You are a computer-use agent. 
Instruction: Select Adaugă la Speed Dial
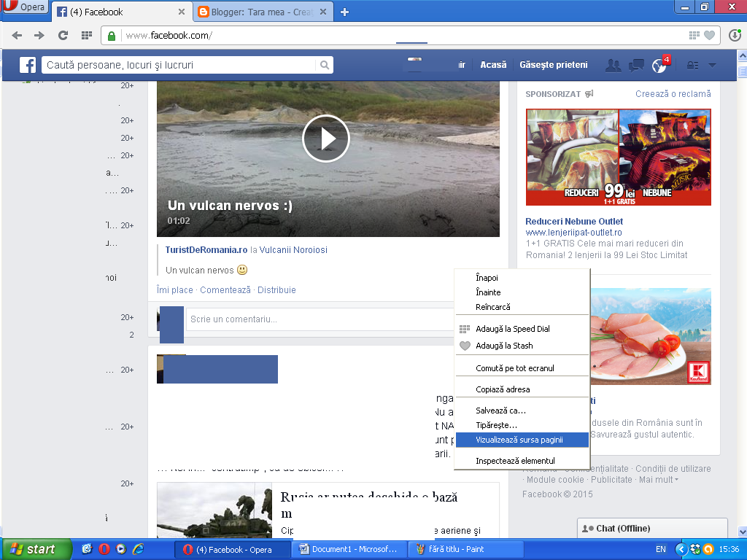(x=522, y=329)
